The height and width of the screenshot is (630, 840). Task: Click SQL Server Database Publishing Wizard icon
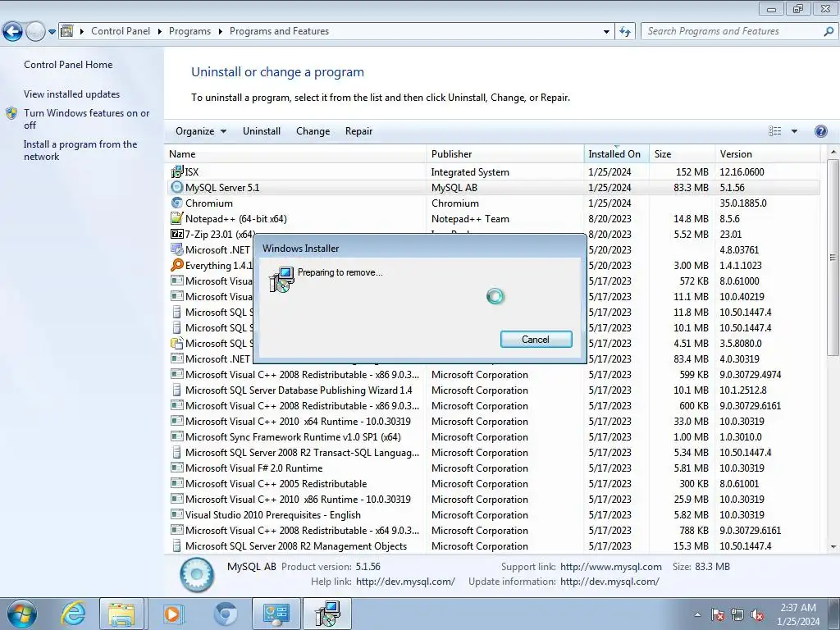coord(177,390)
